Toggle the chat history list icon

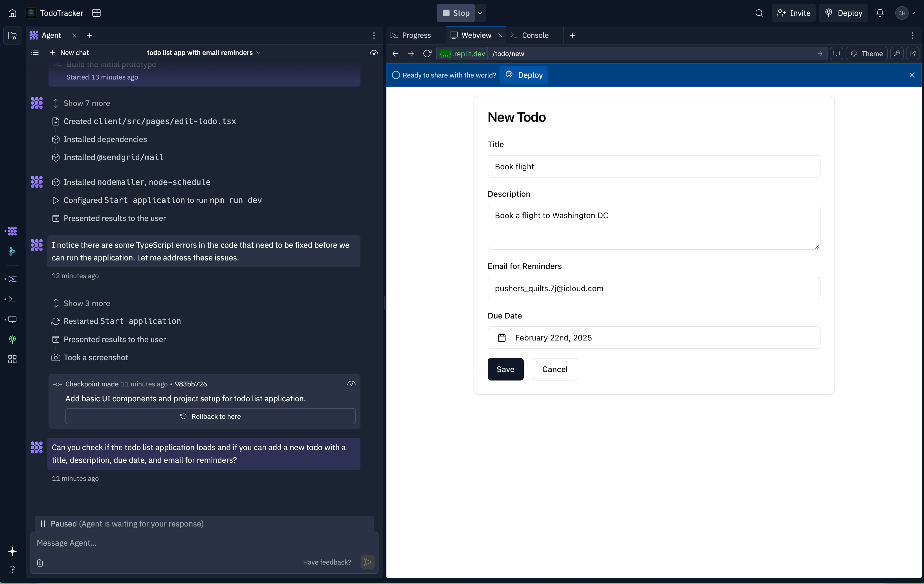[x=35, y=52]
